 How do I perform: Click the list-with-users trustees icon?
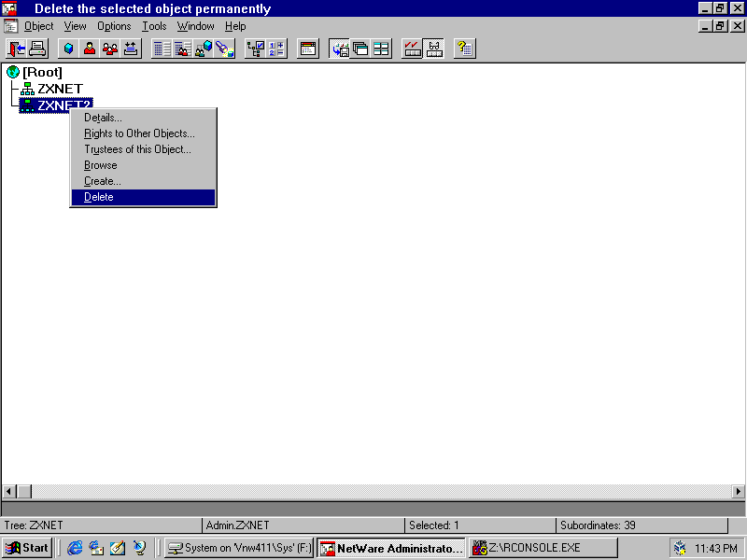[183, 49]
